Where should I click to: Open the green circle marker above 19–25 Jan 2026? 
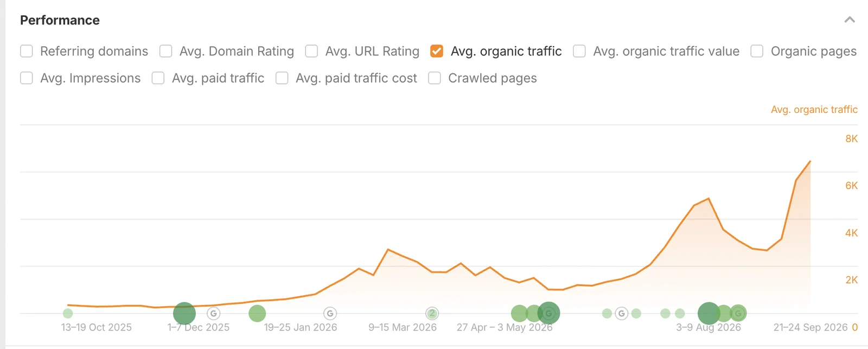(257, 313)
